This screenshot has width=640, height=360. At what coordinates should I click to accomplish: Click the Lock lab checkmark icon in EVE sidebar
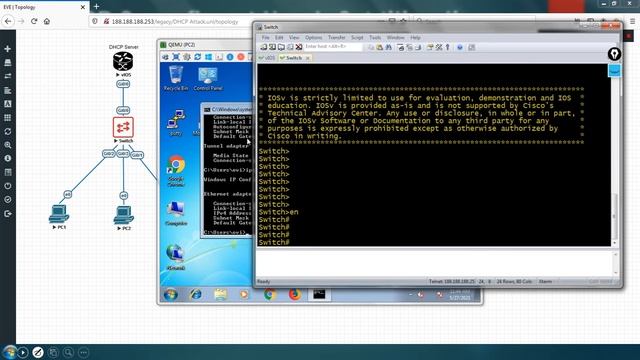(7, 200)
